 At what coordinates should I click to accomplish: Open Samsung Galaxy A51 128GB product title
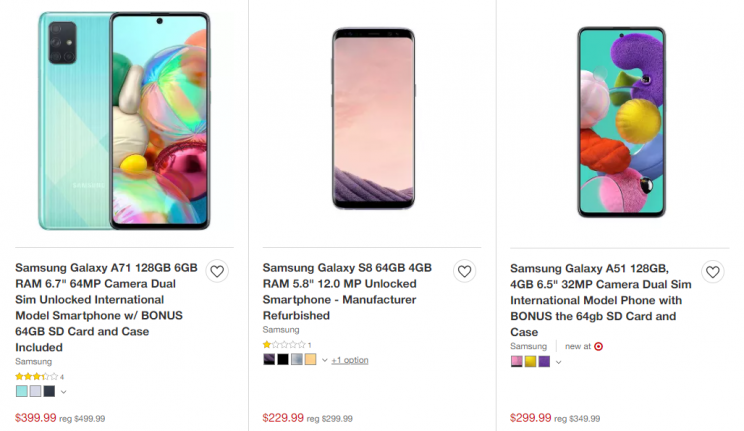601,300
